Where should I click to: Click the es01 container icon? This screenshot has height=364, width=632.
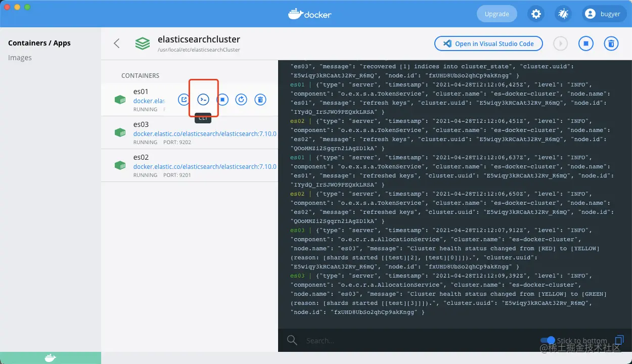pyautogui.click(x=120, y=100)
